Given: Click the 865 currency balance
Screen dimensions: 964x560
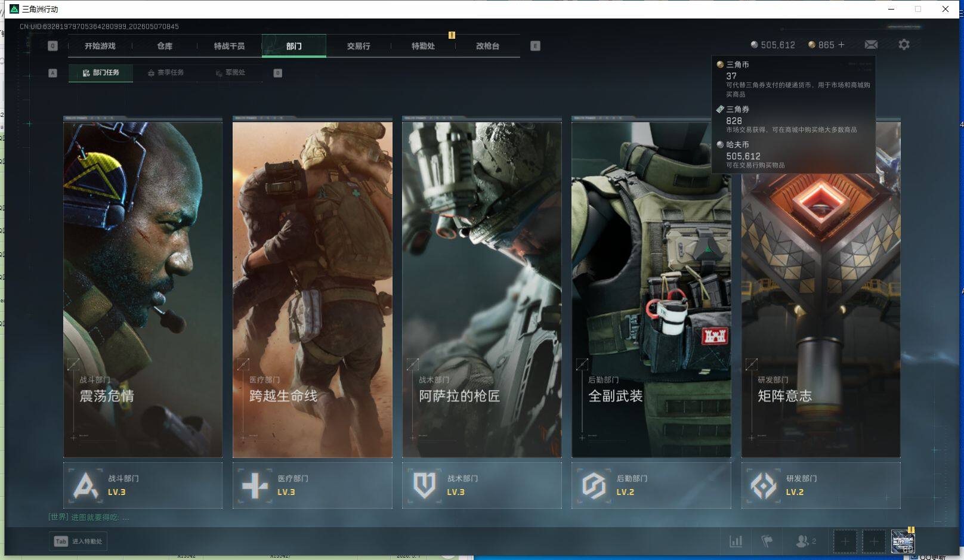Looking at the screenshot, I should tap(826, 45).
